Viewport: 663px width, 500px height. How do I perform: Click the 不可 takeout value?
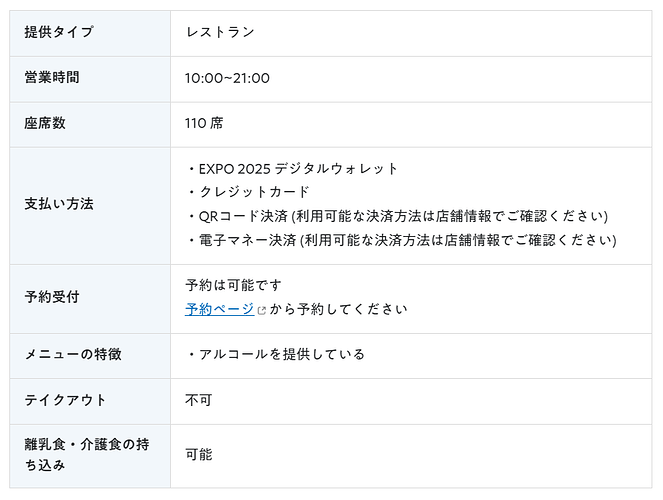coord(198,399)
